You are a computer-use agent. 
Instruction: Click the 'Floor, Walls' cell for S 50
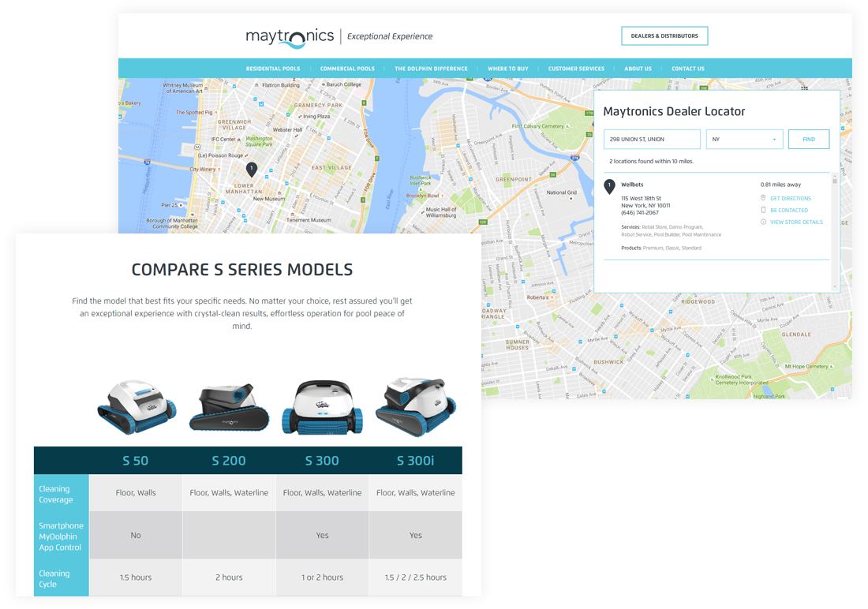click(x=136, y=493)
